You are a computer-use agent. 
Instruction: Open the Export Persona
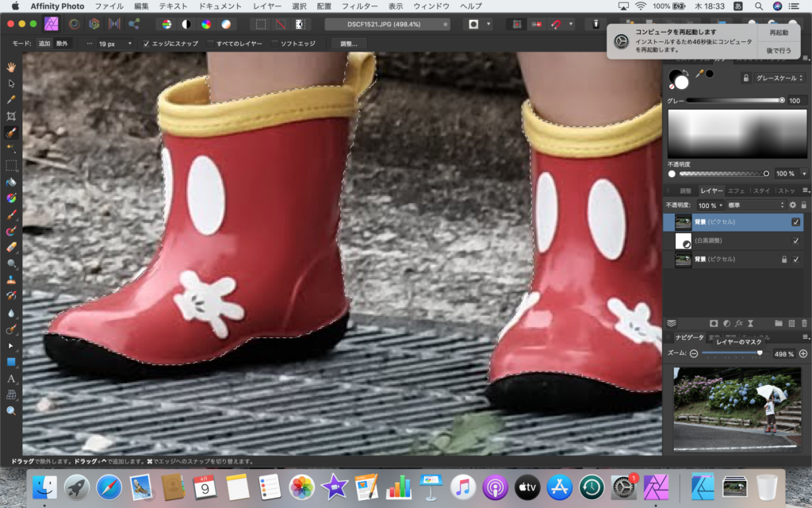click(134, 24)
